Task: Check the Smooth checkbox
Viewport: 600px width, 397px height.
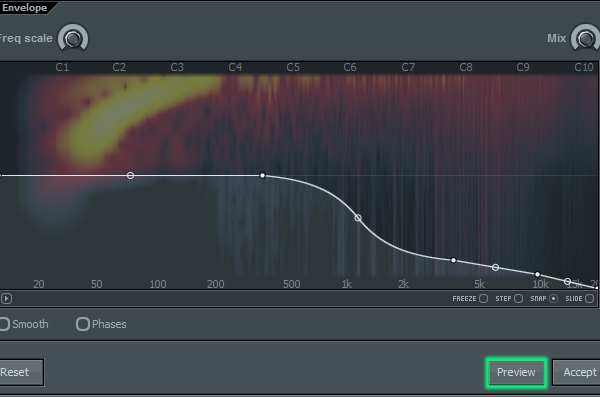Action: pos(4,324)
